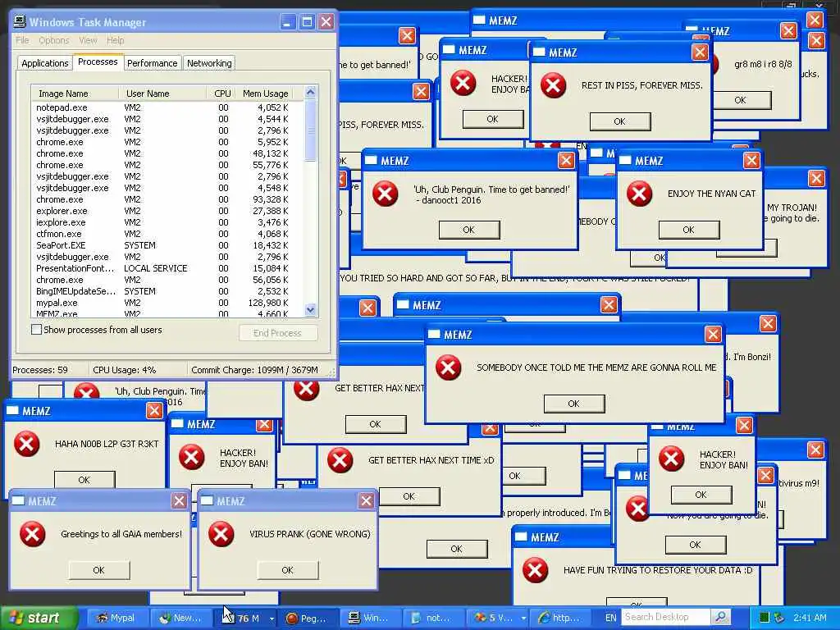
Task: Click the Search Desktop magnifier icon
Action: (720, 617)
